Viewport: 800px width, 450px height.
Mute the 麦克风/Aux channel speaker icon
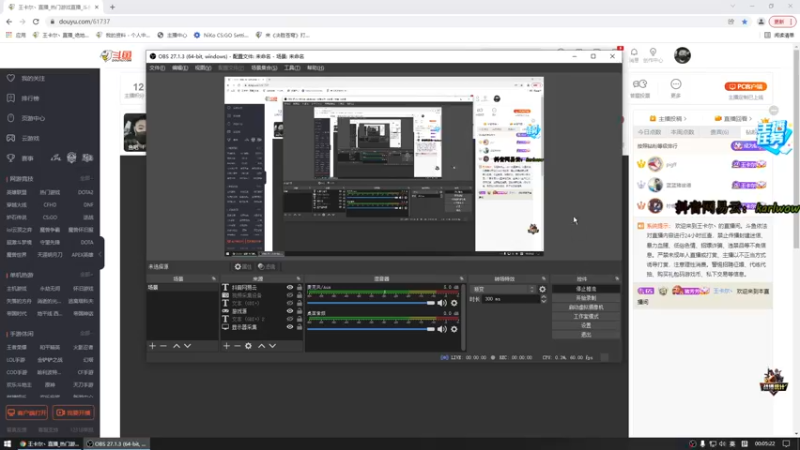click(x=442, y=303)
